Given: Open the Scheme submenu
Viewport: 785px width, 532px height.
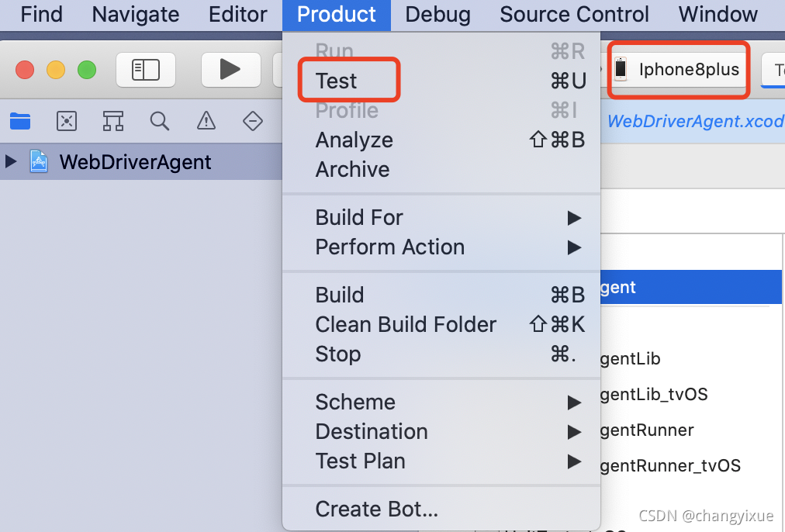Looking at the screenshot, I should (x=441, y=402).
